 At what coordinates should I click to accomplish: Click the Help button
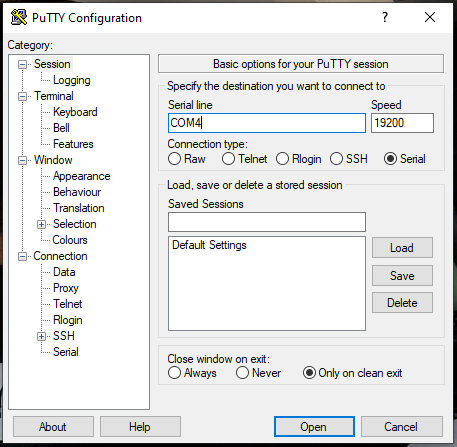[x=140, y=426]
